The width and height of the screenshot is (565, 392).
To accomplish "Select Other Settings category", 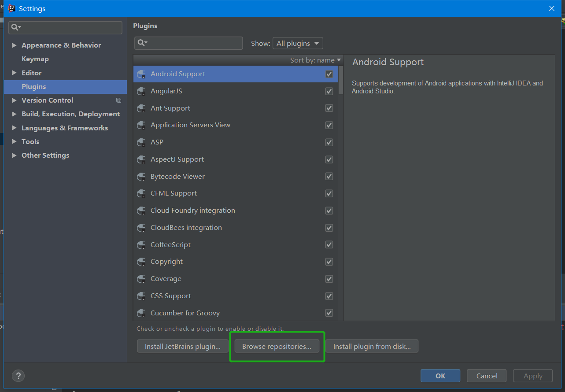I will tap(45, 155).
